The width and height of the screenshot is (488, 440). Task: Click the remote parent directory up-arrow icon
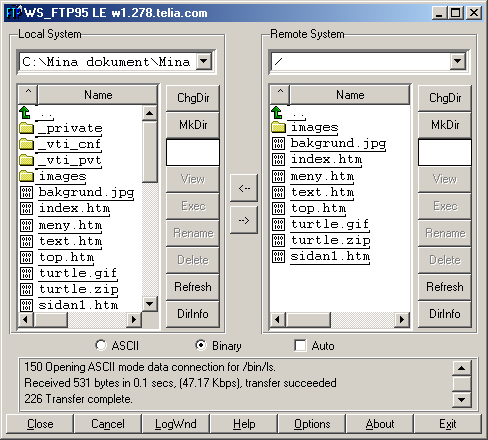click(x=277, y=112)
